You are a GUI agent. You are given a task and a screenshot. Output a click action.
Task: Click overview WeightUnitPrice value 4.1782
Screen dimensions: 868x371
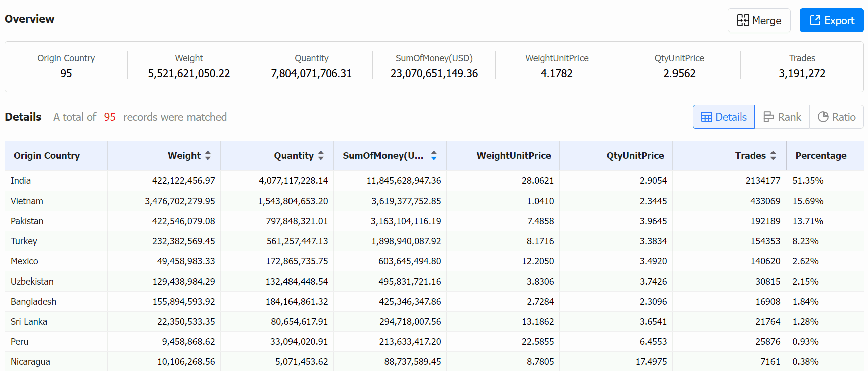click(x=557, y=74)
